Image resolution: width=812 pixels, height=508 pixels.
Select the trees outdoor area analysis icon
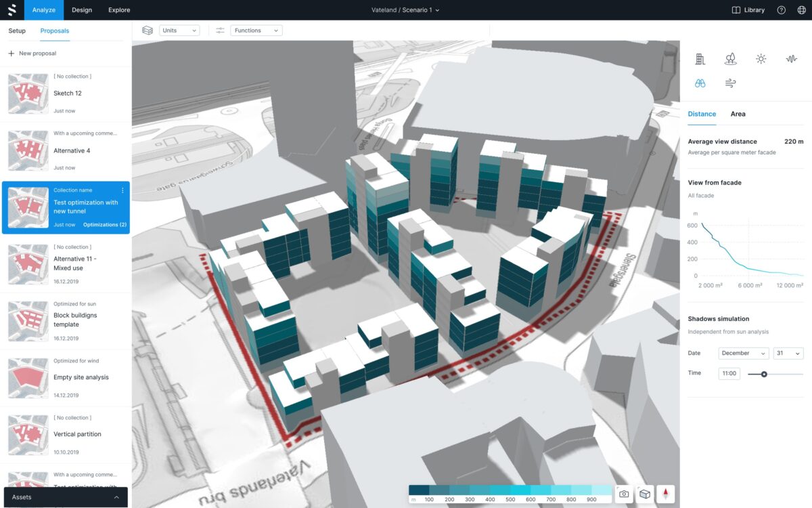[730, 59]
